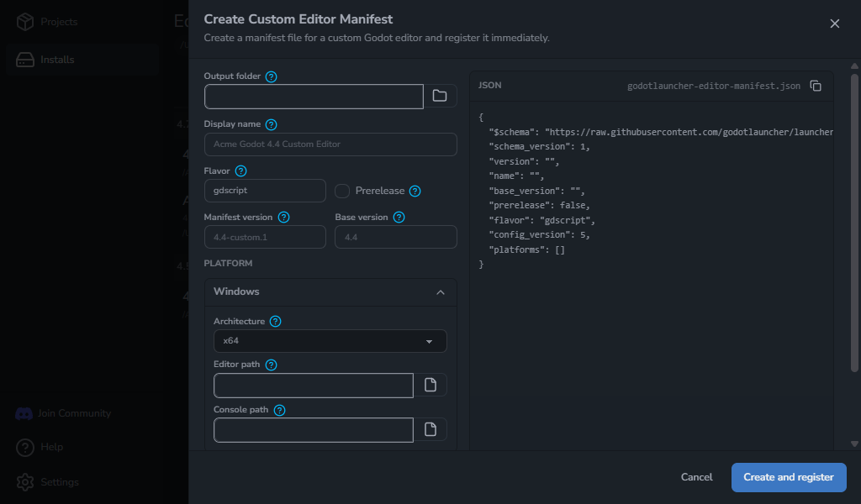Copy the JSON manifest to clipboard
The width and height of the screenshot is (861, 504).
(x=816, y=87)
